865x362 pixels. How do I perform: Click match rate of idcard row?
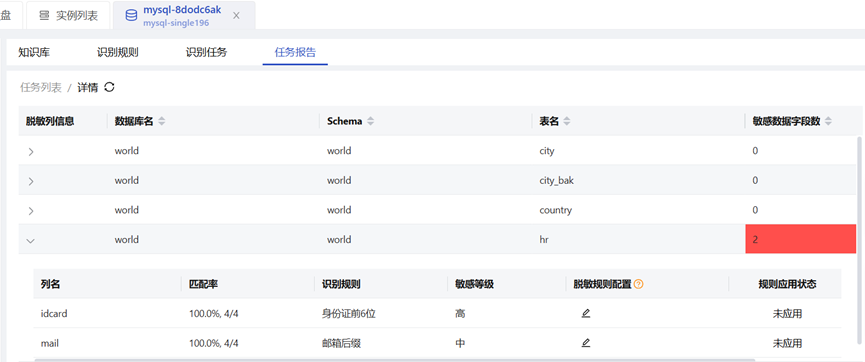[214, 313]
